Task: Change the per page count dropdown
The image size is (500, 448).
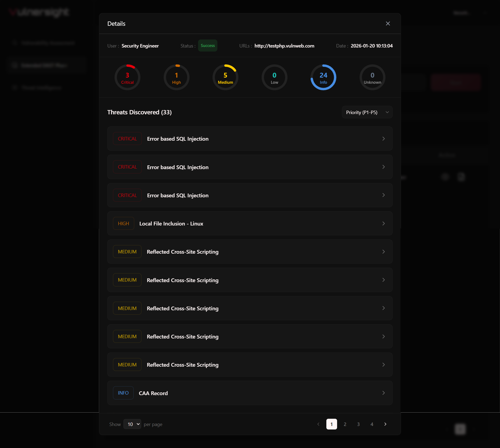Action: point(132,424)
